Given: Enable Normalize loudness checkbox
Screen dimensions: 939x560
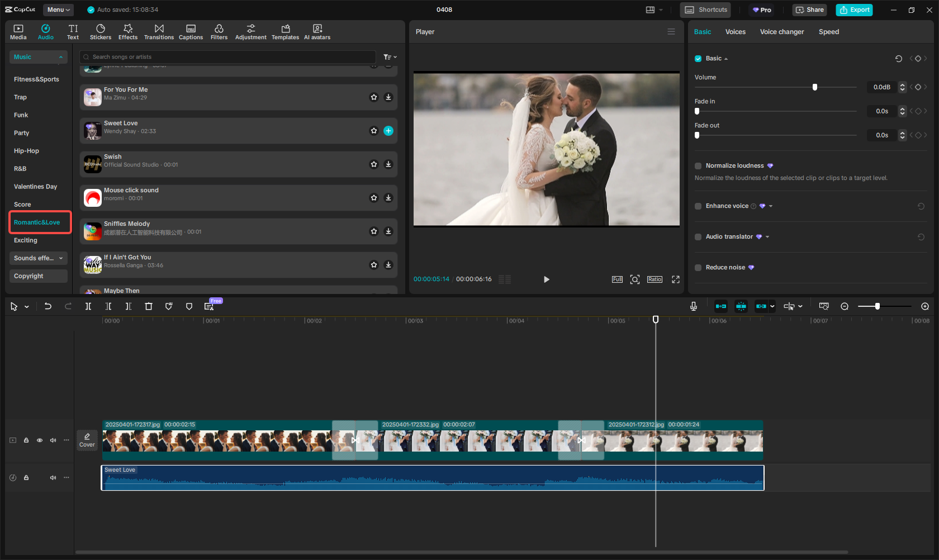Looking at the screenshot, I should coord(698,166).
